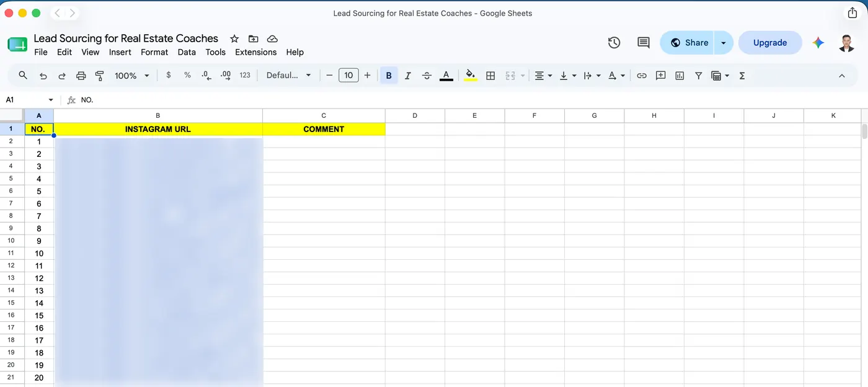Undo the last action
This screenshot has height=387, width=868.
(43, 76)
